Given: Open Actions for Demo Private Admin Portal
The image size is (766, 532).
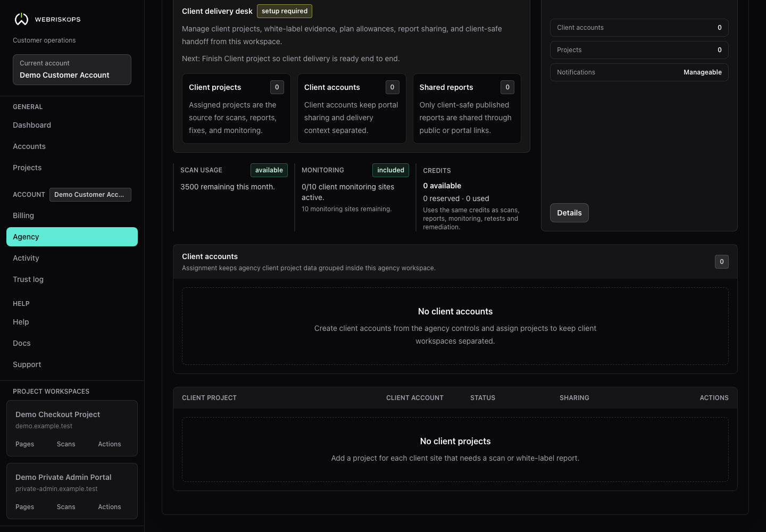Looking at the screenshot, I should 110,507.
